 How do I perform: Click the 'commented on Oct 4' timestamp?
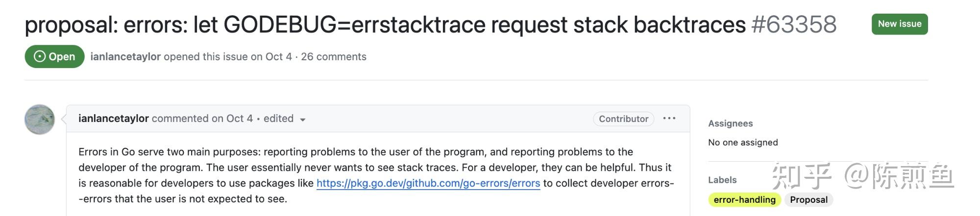202,119
